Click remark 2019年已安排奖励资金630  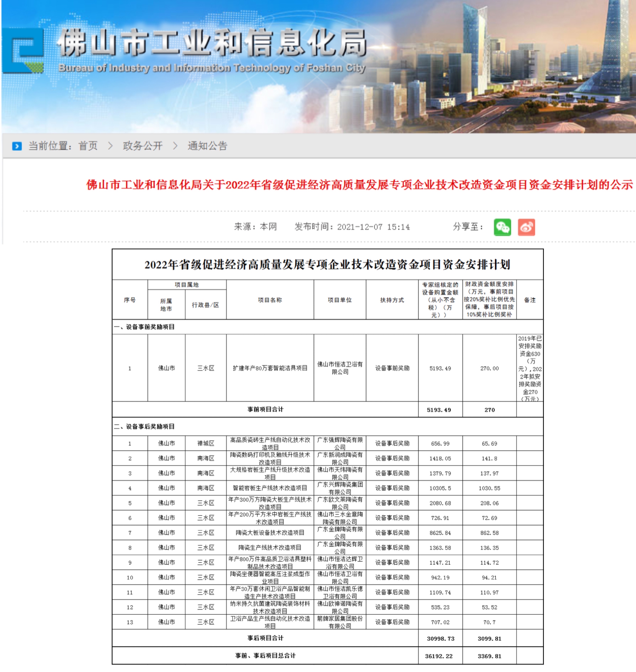530,368
